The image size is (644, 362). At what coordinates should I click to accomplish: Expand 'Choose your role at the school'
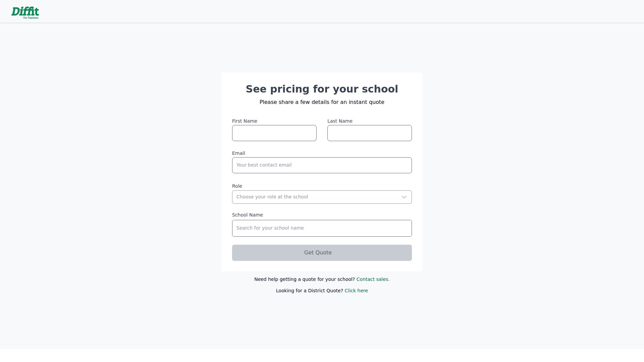pos(322,197)
